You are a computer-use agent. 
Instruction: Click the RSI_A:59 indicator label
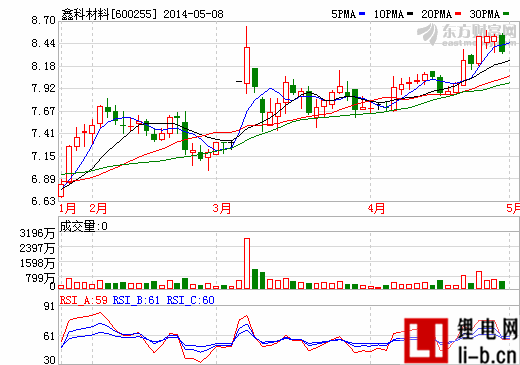click(84, 300)
